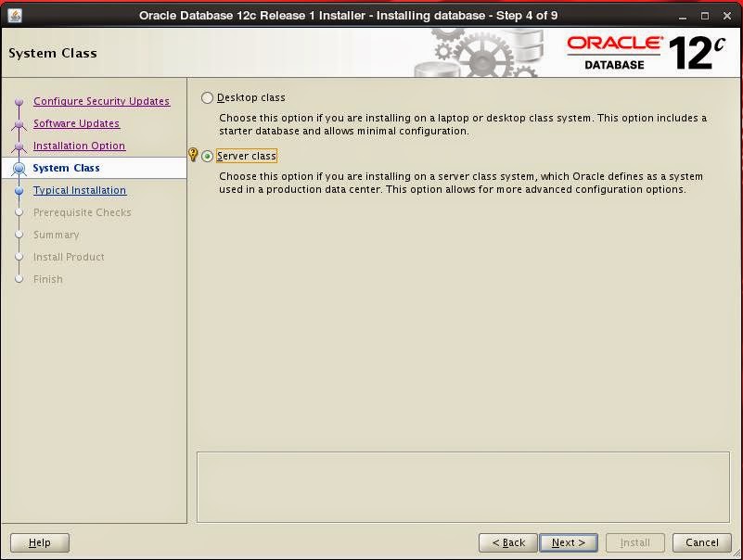Viewport: 743px width, 560px height.
Task: Maximize the installer window
Action: (705, 16)
